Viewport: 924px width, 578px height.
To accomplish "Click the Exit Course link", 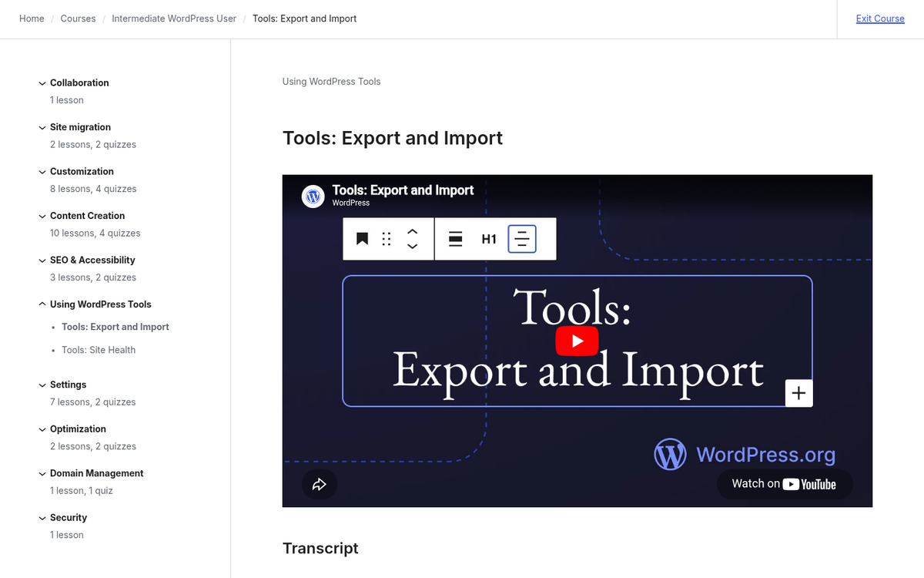I will (x=880, y=18).
